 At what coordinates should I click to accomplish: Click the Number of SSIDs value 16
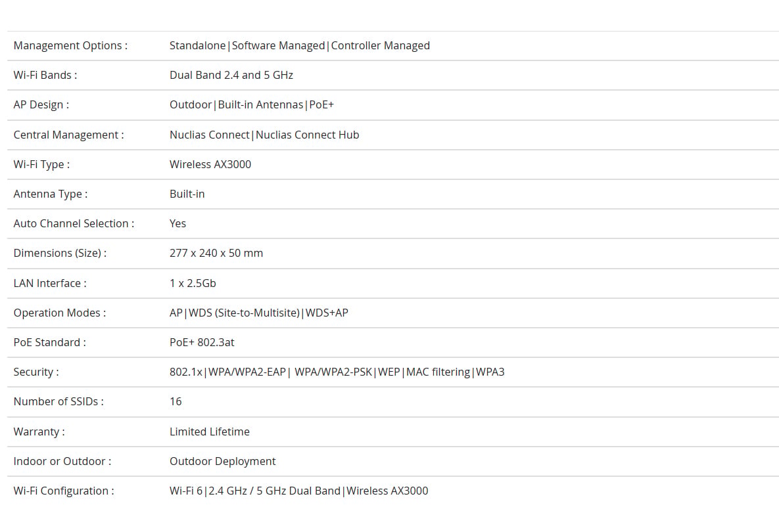(176, 401)
